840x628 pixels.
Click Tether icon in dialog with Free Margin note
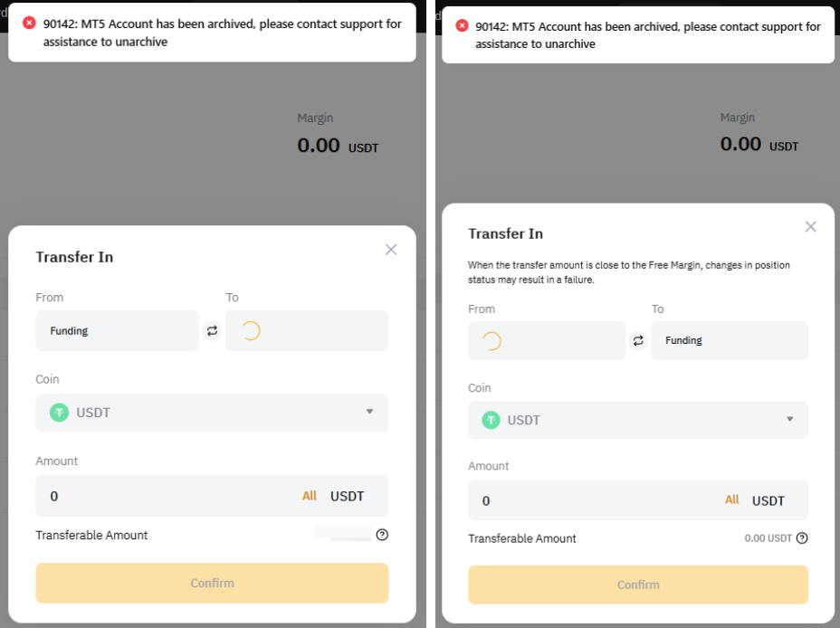pyautogui.click(x=491, y=420)
